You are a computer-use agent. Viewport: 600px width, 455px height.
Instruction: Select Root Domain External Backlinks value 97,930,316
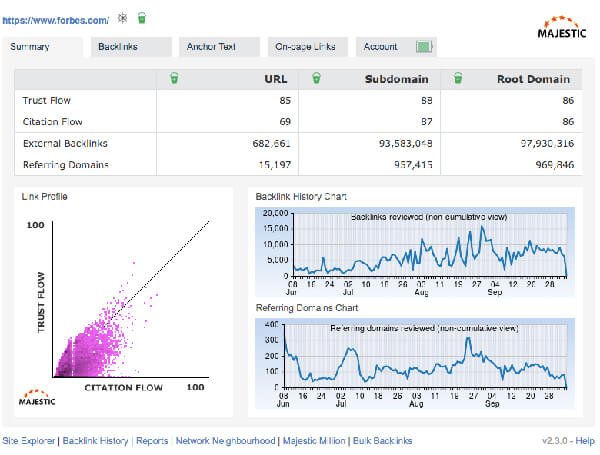point(547,144)
